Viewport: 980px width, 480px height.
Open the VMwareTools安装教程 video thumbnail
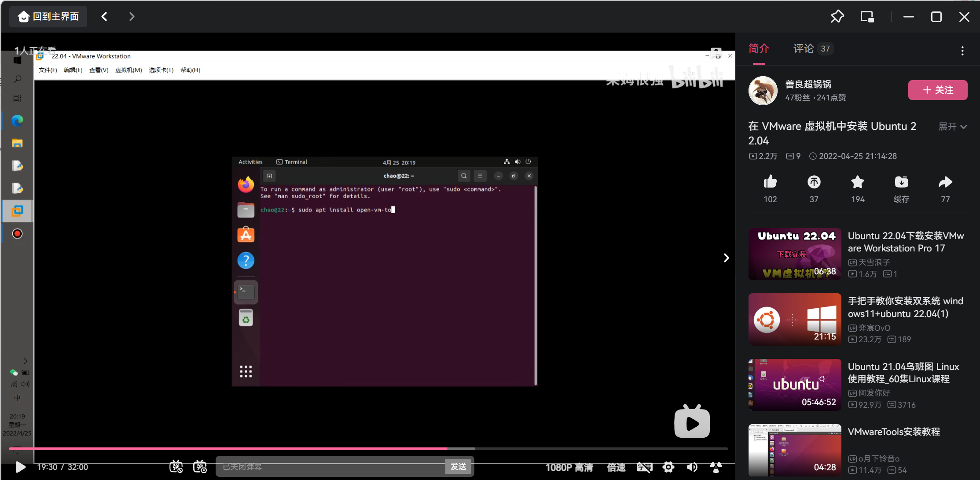tap(795, 450)
